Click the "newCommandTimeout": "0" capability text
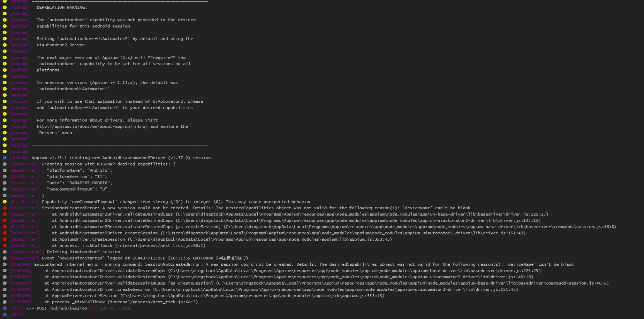 [x=77, y=189]
